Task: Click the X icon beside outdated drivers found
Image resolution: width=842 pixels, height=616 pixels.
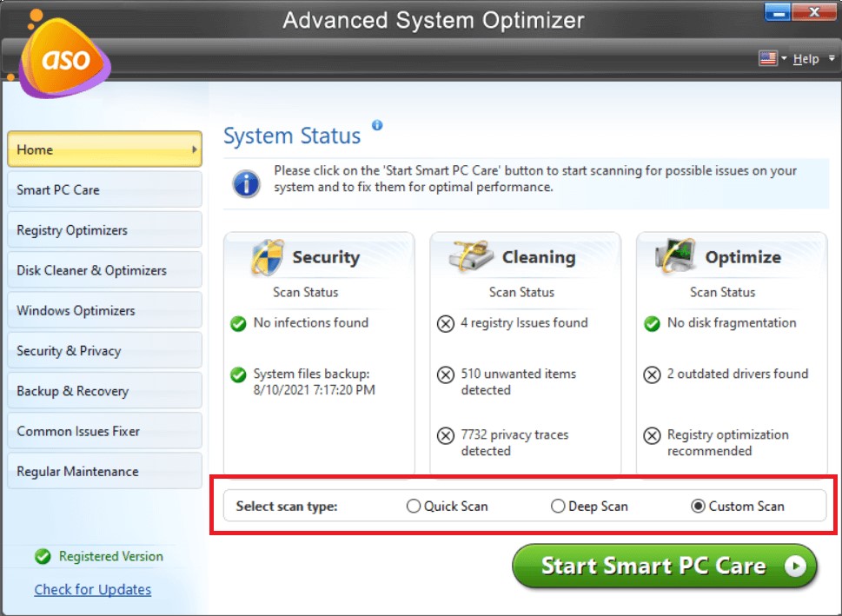Action: (x=653, y=375)
